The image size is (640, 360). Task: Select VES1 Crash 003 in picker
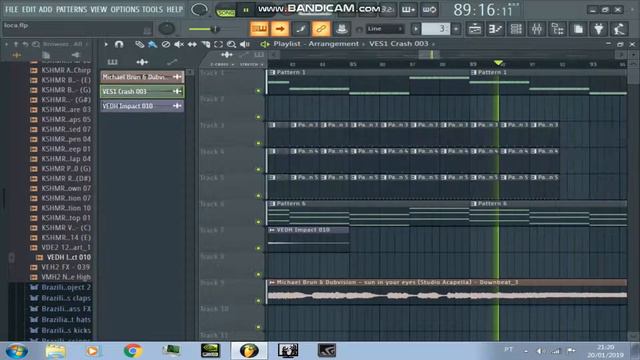point(142,91)
